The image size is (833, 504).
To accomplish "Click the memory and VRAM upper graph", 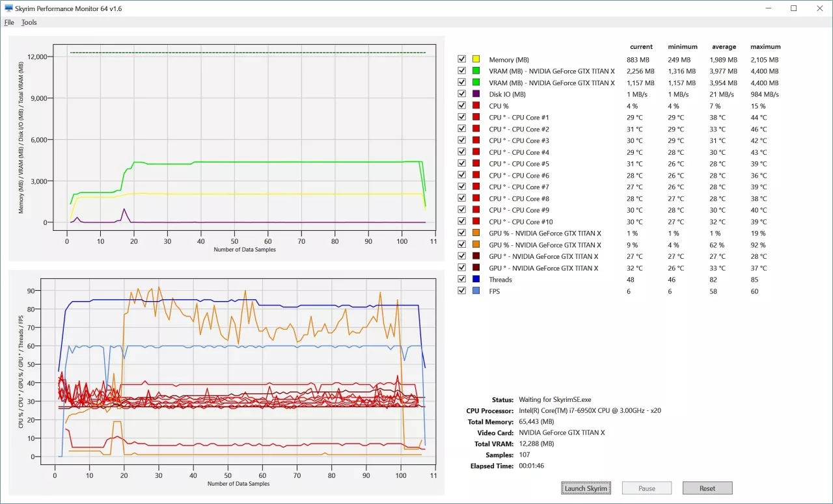I will pyautogui.click(x=226, y=148).
